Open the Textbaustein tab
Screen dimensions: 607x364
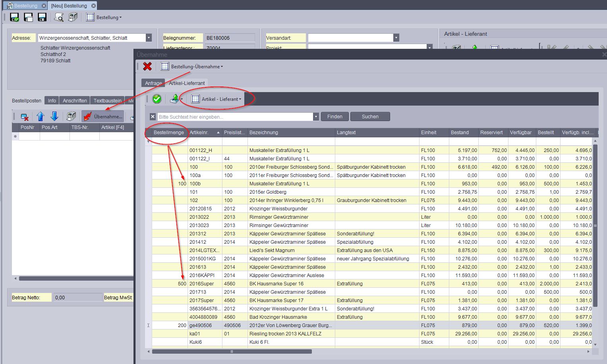[107, 100]
